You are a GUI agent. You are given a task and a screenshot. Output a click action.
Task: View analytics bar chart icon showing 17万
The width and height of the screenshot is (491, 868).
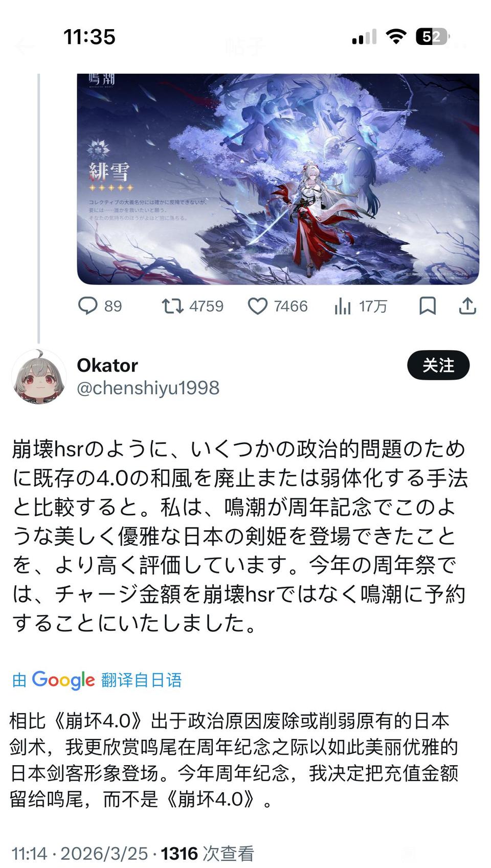point(342,306)
